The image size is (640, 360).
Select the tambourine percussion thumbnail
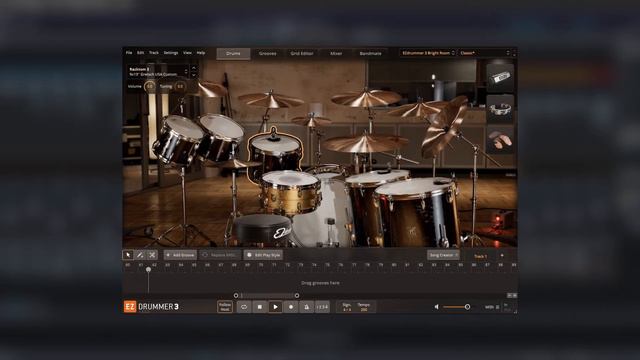500,109
